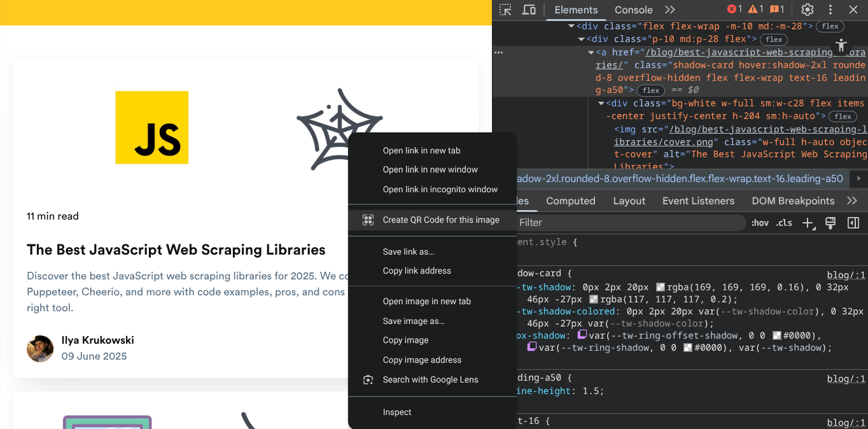Screen dimensions: 868x429
Task: Click the new style rule plus icon
Action: (x=808, y=223)
